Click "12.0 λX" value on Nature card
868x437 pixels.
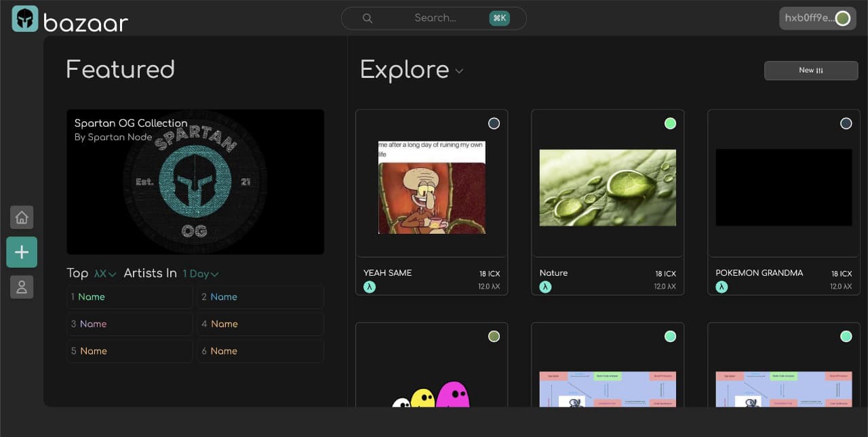(x=665, y=287)
